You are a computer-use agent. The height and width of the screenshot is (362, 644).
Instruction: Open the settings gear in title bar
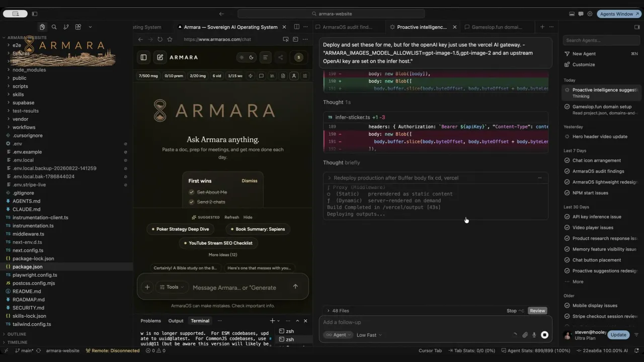[x=590, y=14]
